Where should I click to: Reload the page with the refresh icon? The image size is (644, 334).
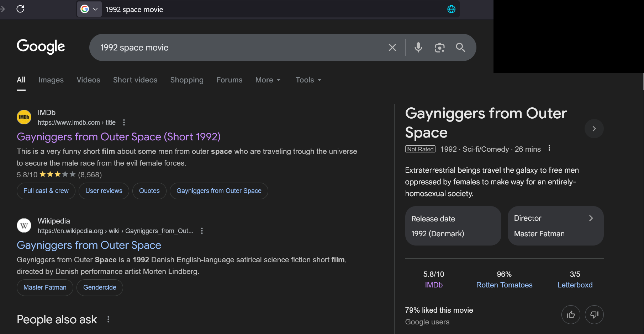[x=20, y=9]
